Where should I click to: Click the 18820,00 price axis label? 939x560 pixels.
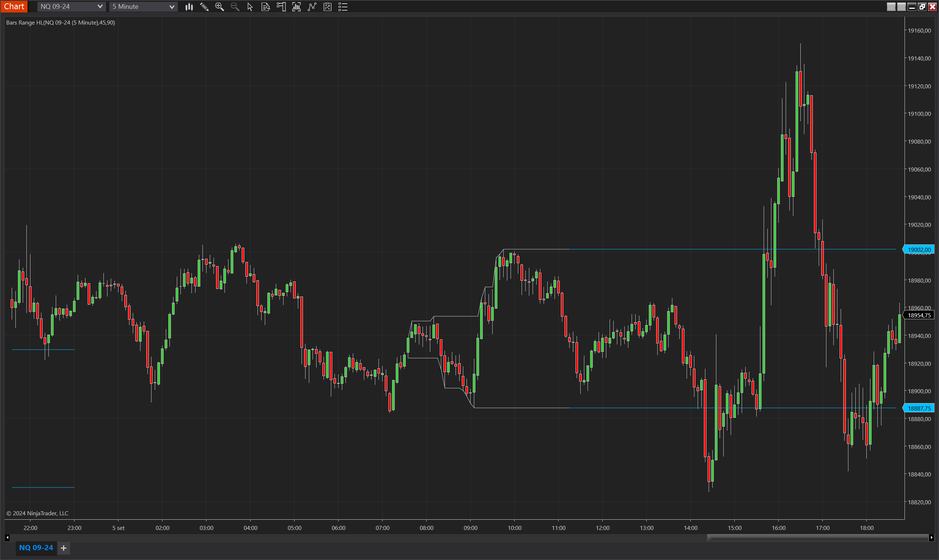919,502
